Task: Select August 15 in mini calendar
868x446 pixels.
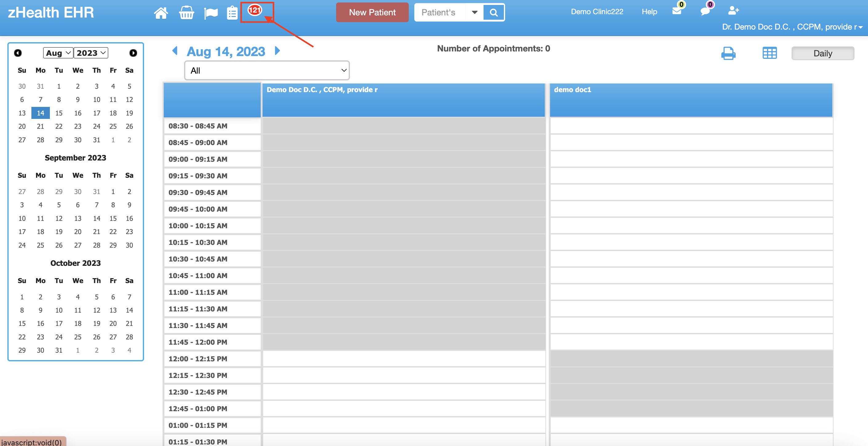Action: coord(58,113)
